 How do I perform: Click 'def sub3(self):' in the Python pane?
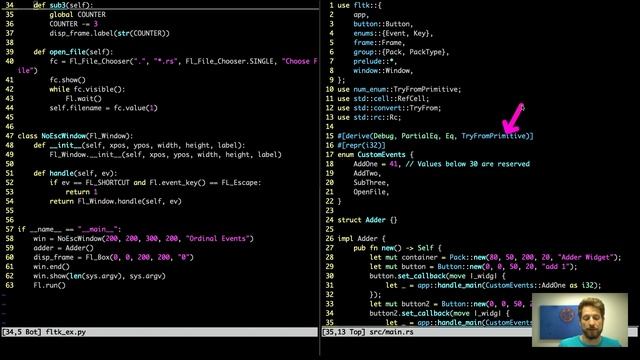click(x=63, y=5)
